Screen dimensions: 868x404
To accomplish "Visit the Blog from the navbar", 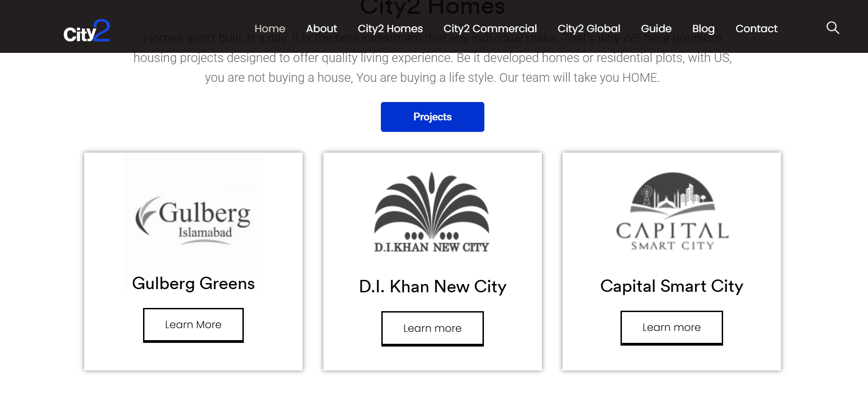I will pyautogui.click(x=703, y=28).
